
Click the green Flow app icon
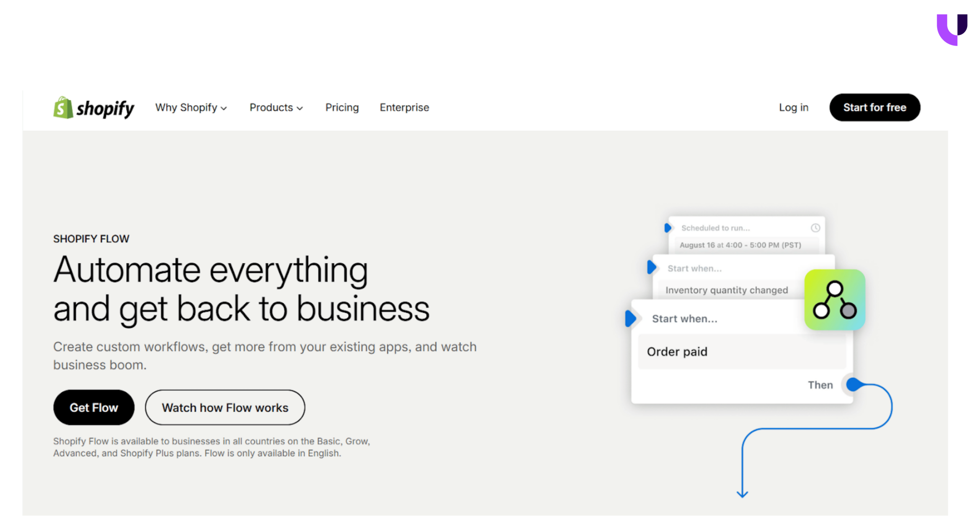(834, 300)
